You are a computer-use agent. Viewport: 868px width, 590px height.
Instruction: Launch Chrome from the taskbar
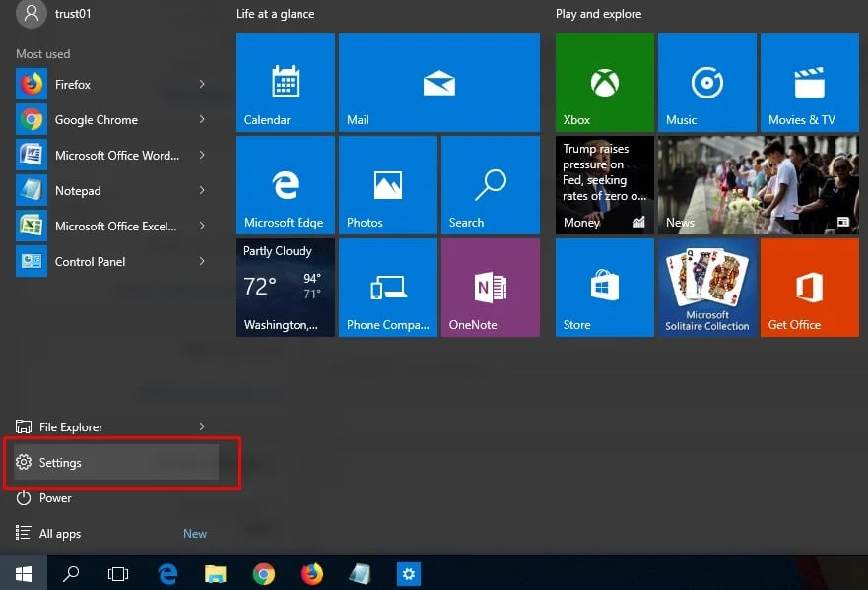pos(263,574)
